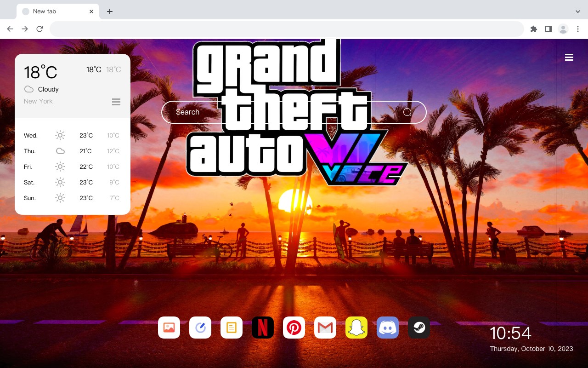Click the Thu. forecast row label
This screenshot has height=368, width=588.
[30, 151]
